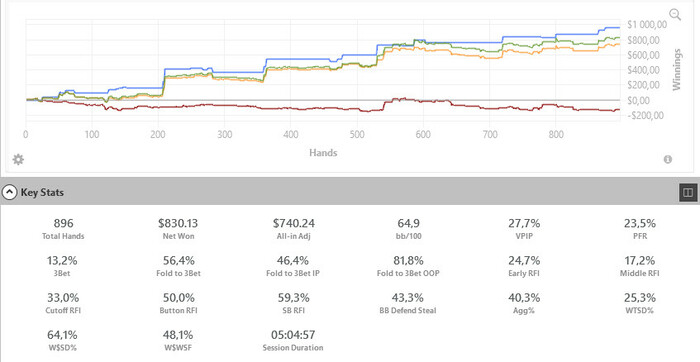Click the graph info icon
Image resolution: width=700 pixels, height=362 pixels.
[667, 159]
